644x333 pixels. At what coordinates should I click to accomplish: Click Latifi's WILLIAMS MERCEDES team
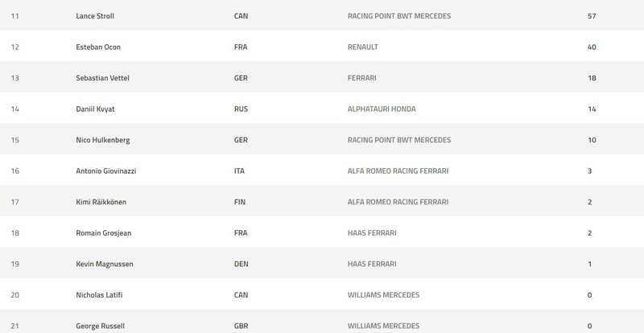point(383,295)
